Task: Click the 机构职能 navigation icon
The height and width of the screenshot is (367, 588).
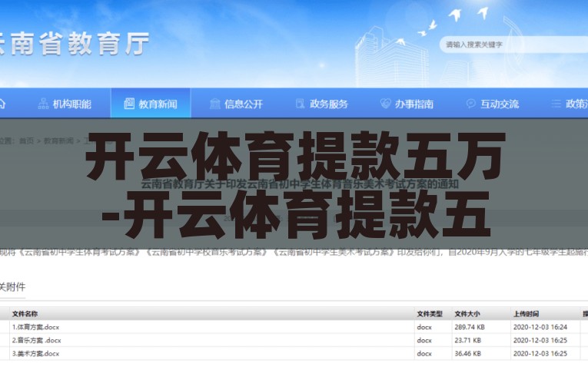Action: tap(44, 104)
